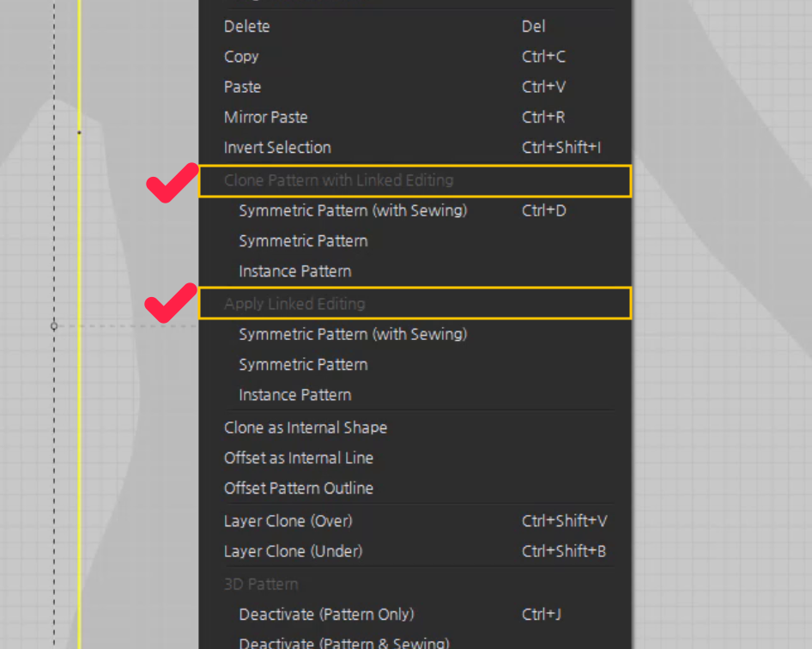The image size is (812, 649).
Task: Select Instance Pattern under Clone Pattern with Linked Editing
Action: pyautogui.click(x=415, y=271)
